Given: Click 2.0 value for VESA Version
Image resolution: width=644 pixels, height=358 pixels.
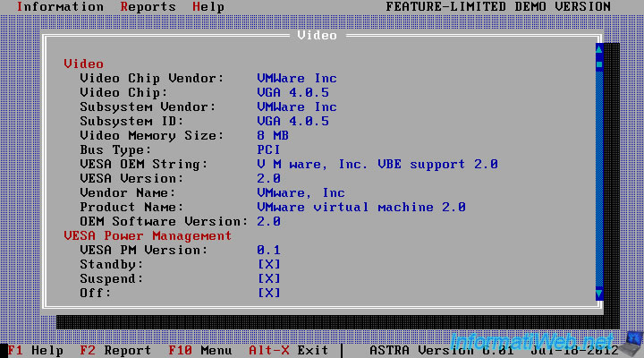Looking at the screenshot, I should click(268, 178).
